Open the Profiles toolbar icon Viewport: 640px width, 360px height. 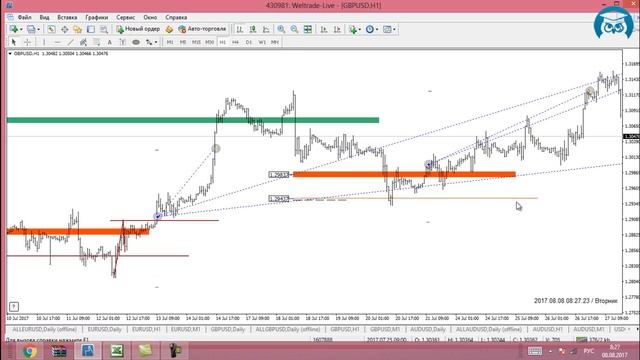pyautogui.click(x=31, y=29)
